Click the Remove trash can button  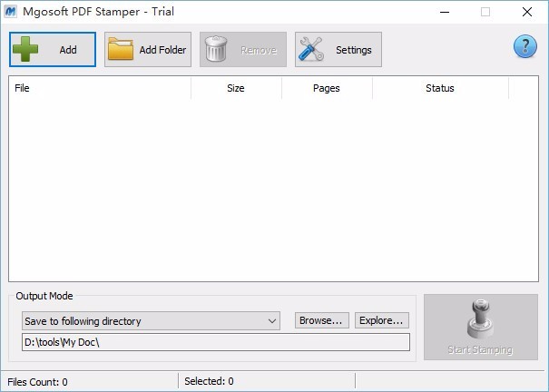click(x=243, y=49)
